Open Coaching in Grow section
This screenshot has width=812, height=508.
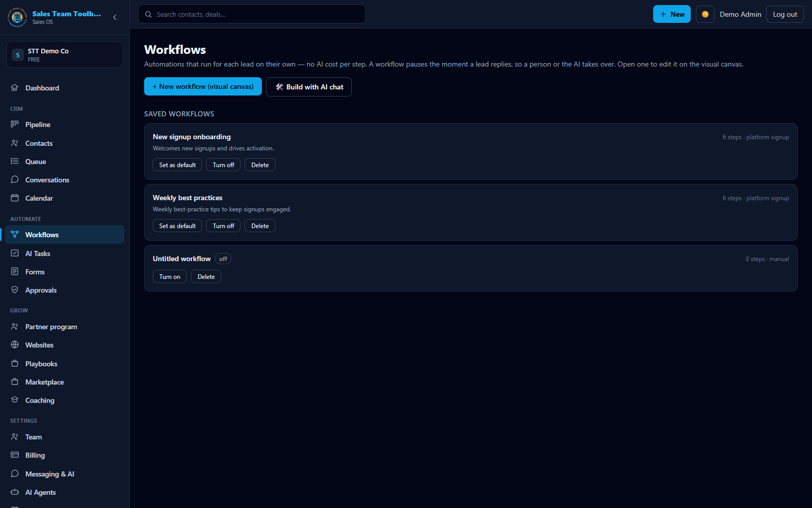click(x=64, y=400)
